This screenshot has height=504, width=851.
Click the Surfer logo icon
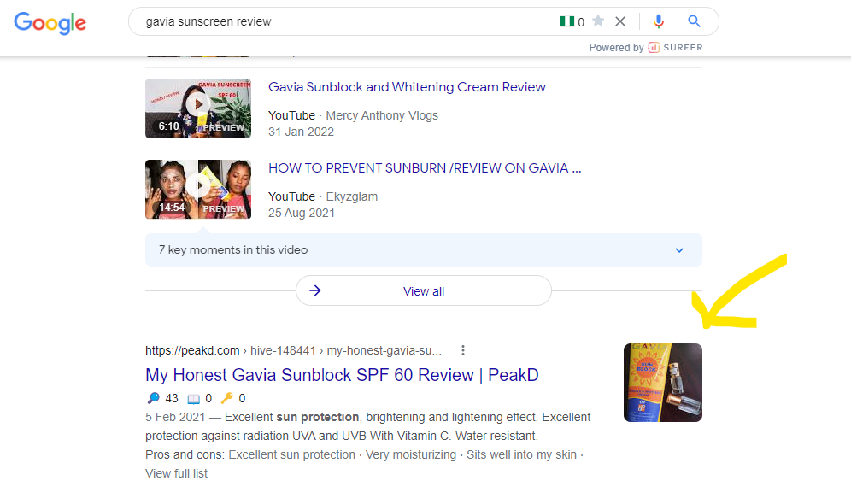(x=654, y=48)
